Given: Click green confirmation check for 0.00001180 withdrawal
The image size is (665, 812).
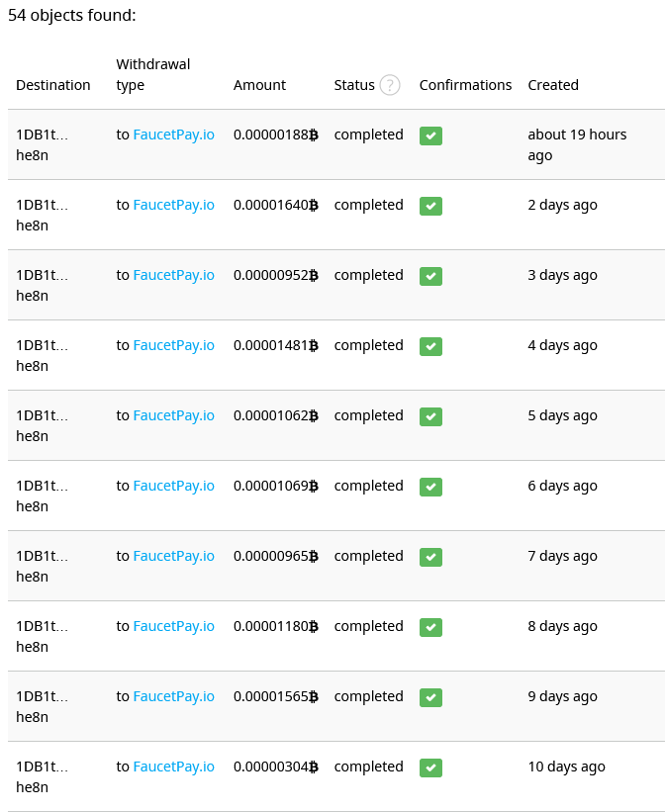Looking at the screenshot, I should coord(430,627).
